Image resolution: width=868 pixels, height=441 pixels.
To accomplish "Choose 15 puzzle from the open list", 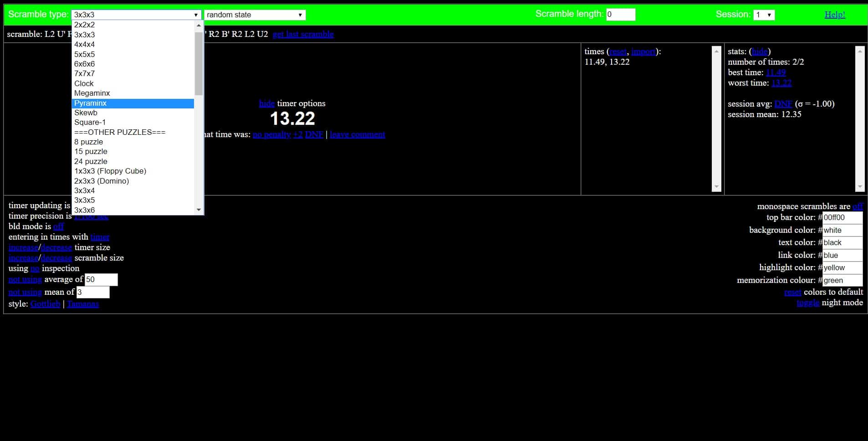I will (90, 151).
